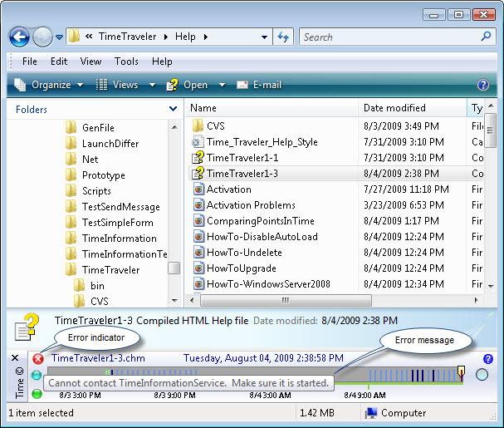Select the Net folder in tree
Viewport: 504px width, 428px height.
pyautogui.click(x=81, y=159)
